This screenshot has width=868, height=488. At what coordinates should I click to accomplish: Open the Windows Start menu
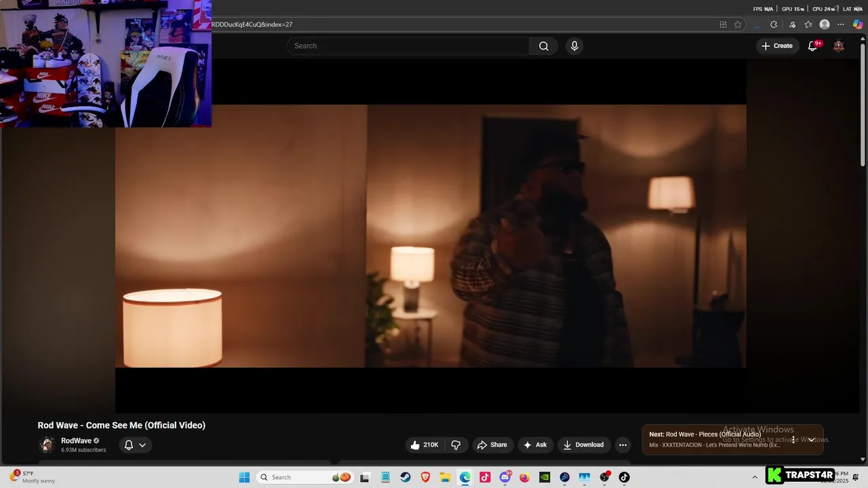coord(244,477)
